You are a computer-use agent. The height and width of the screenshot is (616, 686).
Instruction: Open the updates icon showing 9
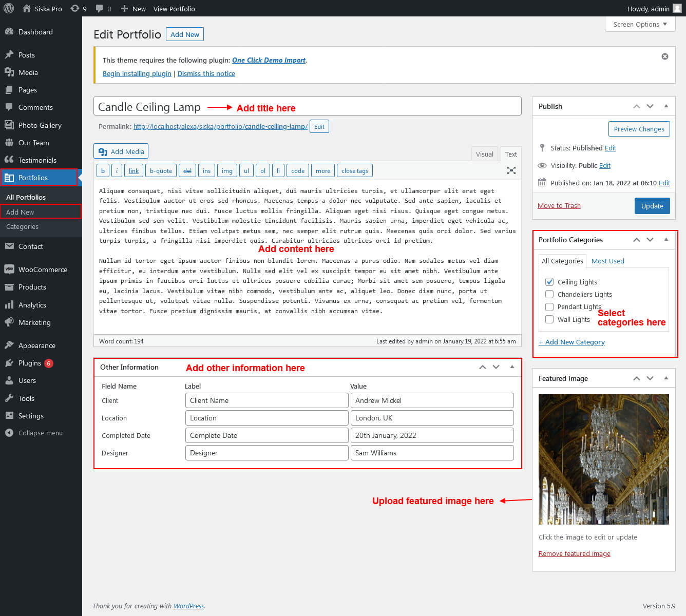click(x=75, y=8)
